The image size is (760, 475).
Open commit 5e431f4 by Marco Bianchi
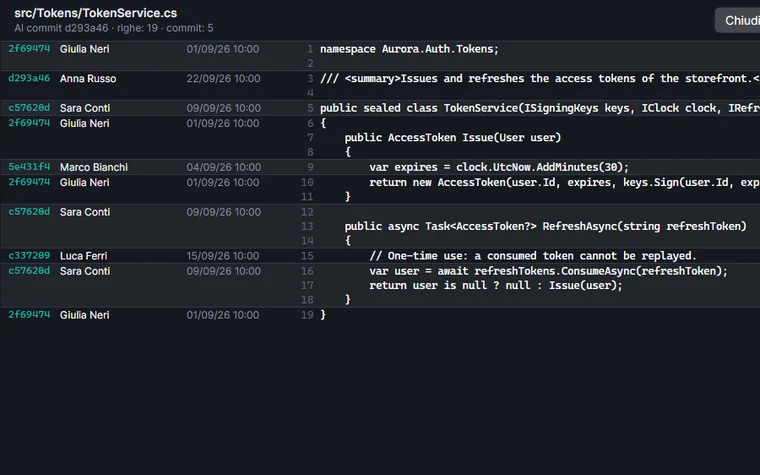click(x=29, y=167)
